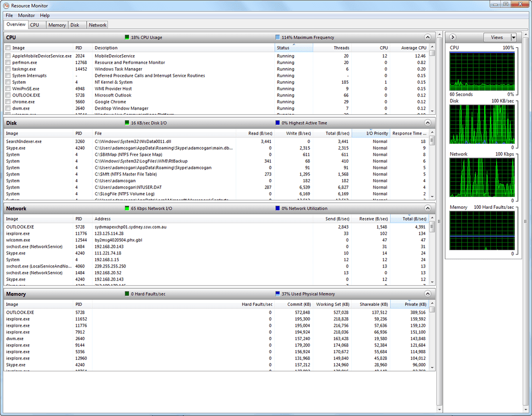Click the expand arrow atop the graph sidebar
Viewport: 532px width, 416px height.
[452, 37]
